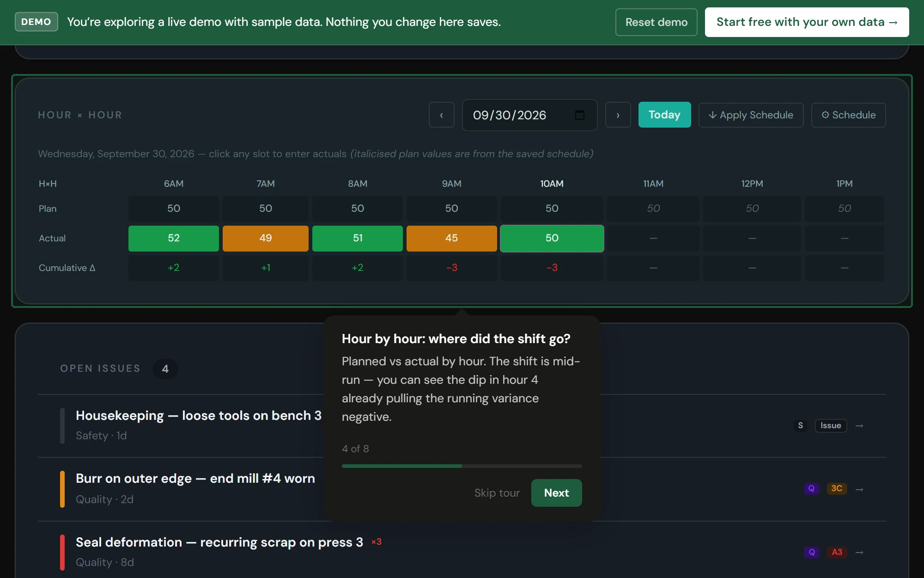Click the 6AM plan value 50
This screenshot has height=578, width=924.
pos(174,209)
